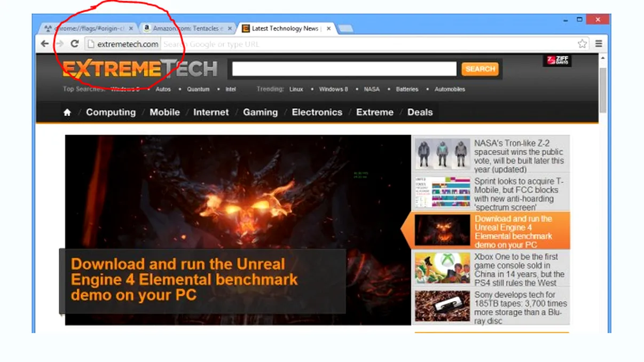Switch to the chrome://flags tab
This screenshot has width=644, height=362.
coord(85,28)
